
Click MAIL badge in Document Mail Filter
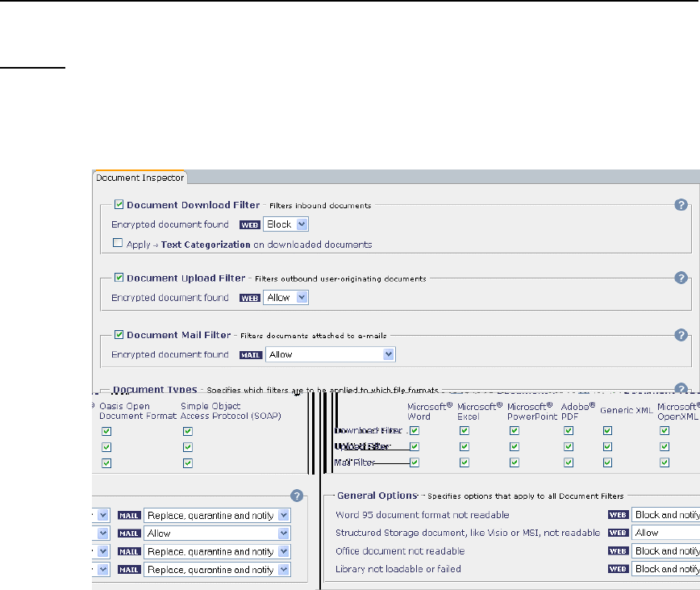coord(252,354)
